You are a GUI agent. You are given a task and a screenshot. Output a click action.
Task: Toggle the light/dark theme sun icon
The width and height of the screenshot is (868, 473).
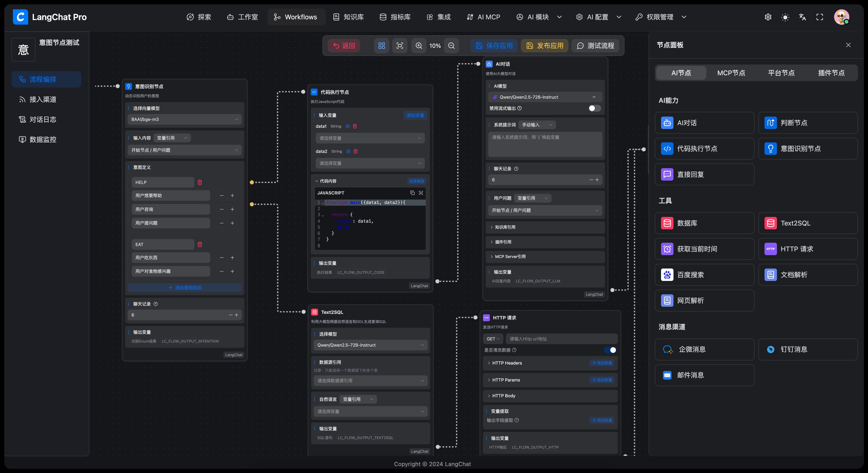pyautogui.click(x=785, y=17)
